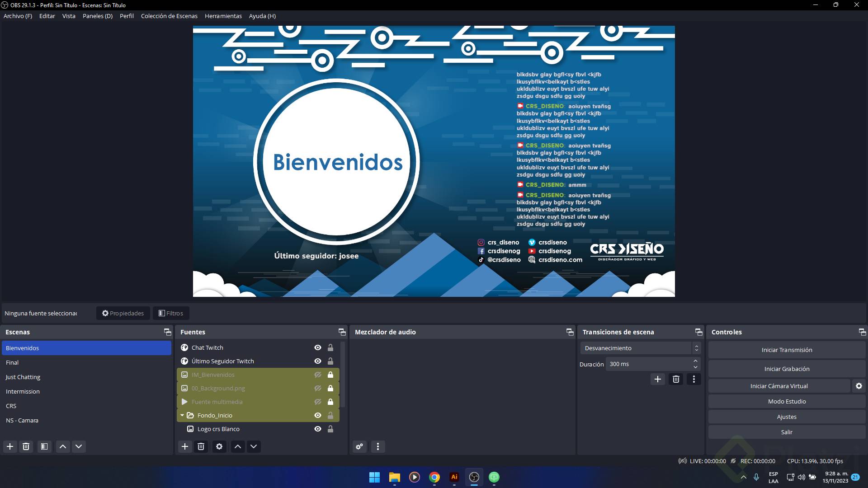Move selected source down arrow
This screenshot has height=488, width=868.
[254, 446]
